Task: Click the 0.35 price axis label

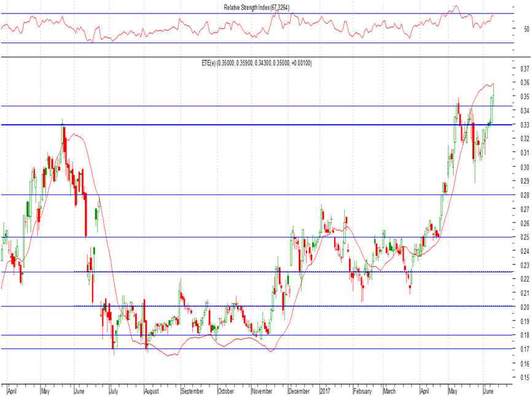Action: tap(525, 97)
